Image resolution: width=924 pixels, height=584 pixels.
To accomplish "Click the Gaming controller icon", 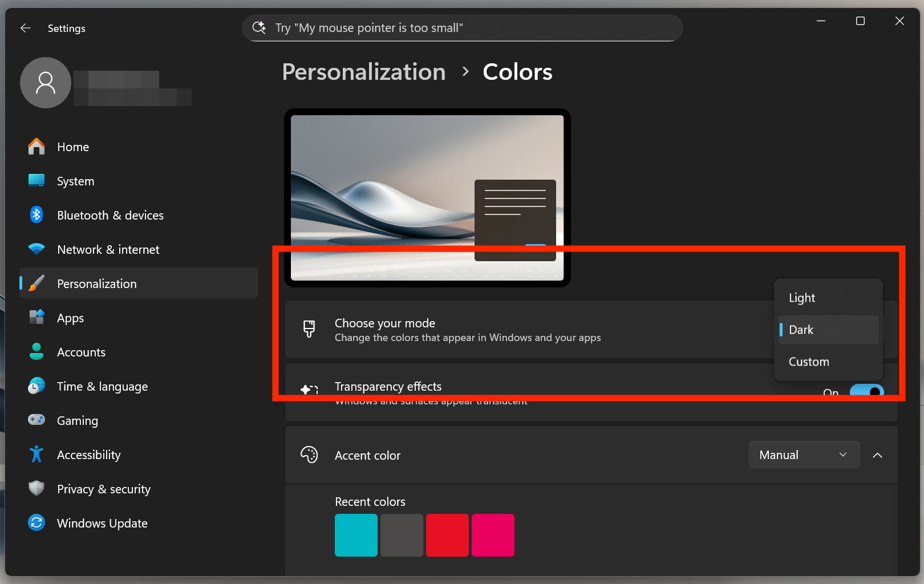I will click(x=37, y=420).
